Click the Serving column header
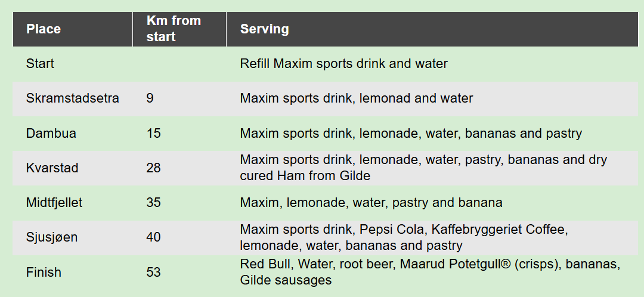Image resolution: width=644 pixels, height=297 pixels. 265,29
